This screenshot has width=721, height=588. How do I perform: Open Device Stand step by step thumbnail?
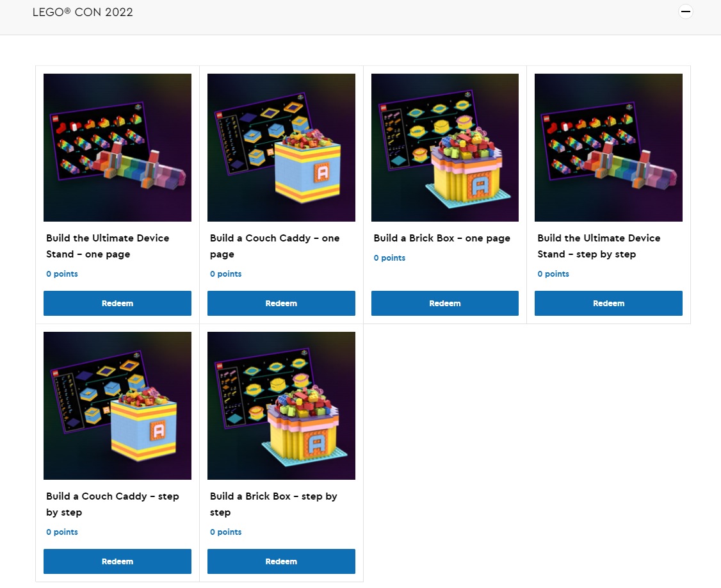pyautogui.click(x=608, y=148)
